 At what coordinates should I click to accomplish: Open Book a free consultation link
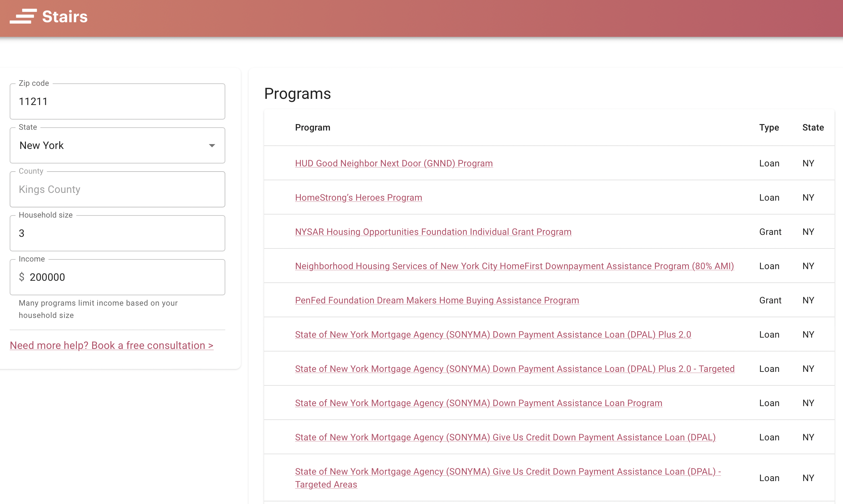pyautogui.click(x=112, y=345)
